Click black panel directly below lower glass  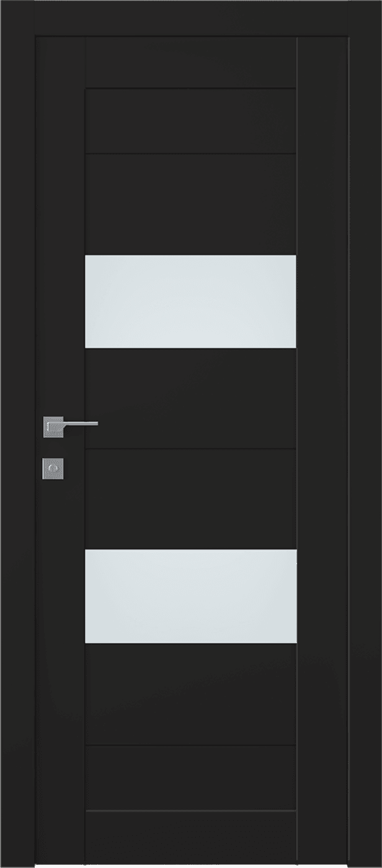click(x=190, y=693)
